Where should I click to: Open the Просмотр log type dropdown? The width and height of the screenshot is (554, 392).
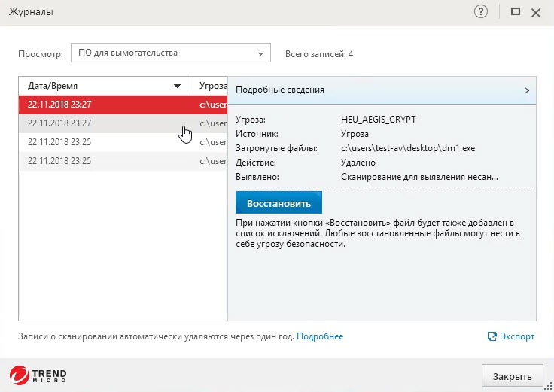click(x=170, y=53)
